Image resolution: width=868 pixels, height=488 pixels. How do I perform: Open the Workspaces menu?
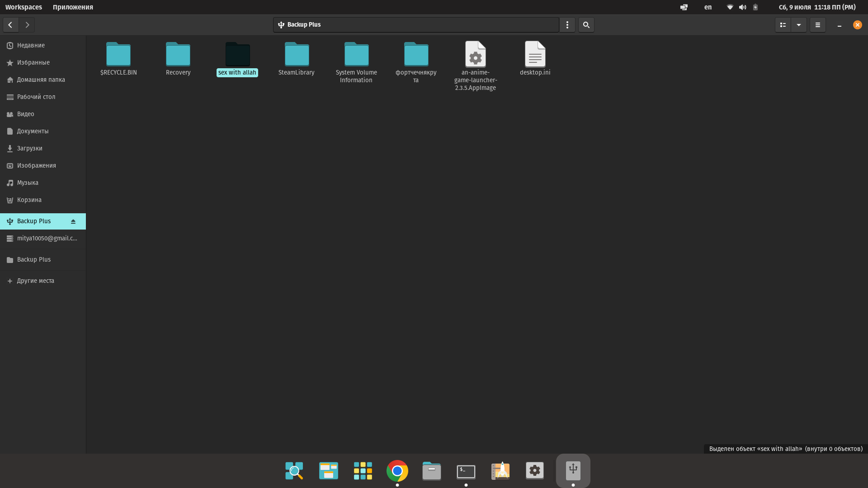(x=24, y=7)
